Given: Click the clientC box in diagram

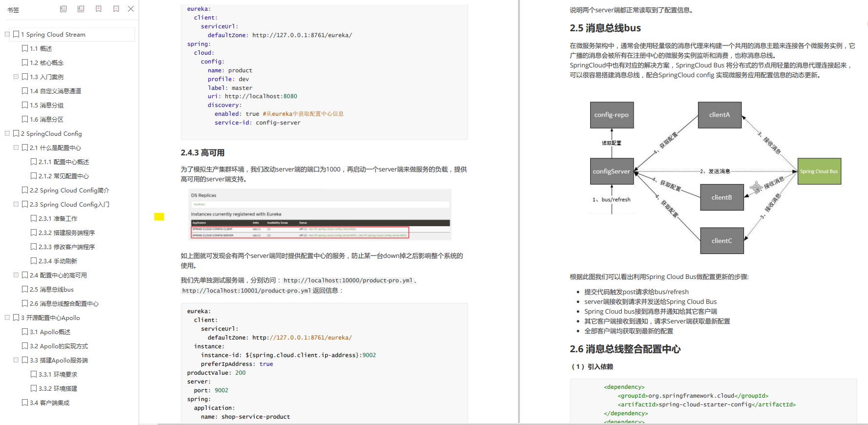Looking at the screenshot, I should point(722,240).
